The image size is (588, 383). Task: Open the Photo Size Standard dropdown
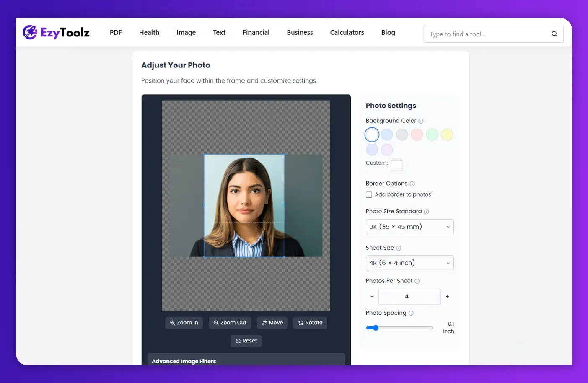[409, 227]
